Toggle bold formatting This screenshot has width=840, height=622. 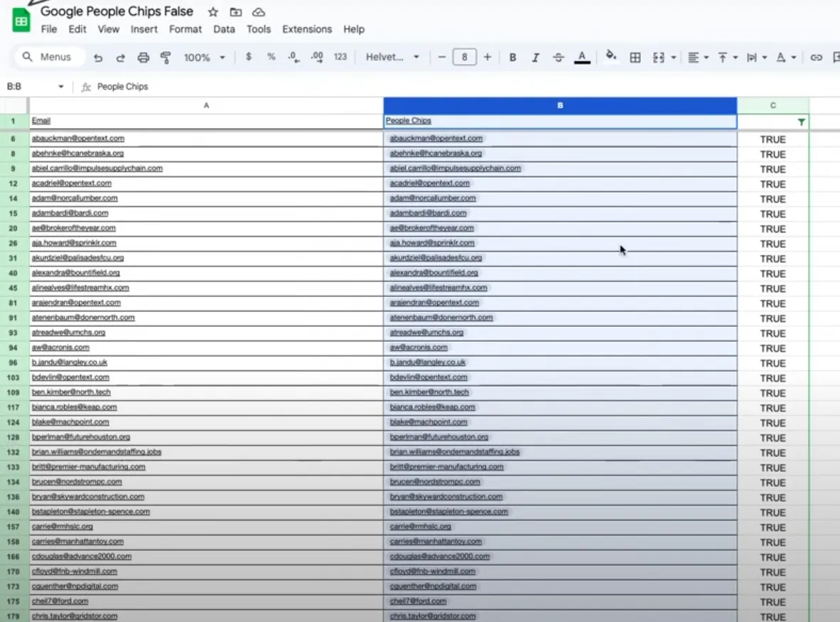(x=512, y=58)
